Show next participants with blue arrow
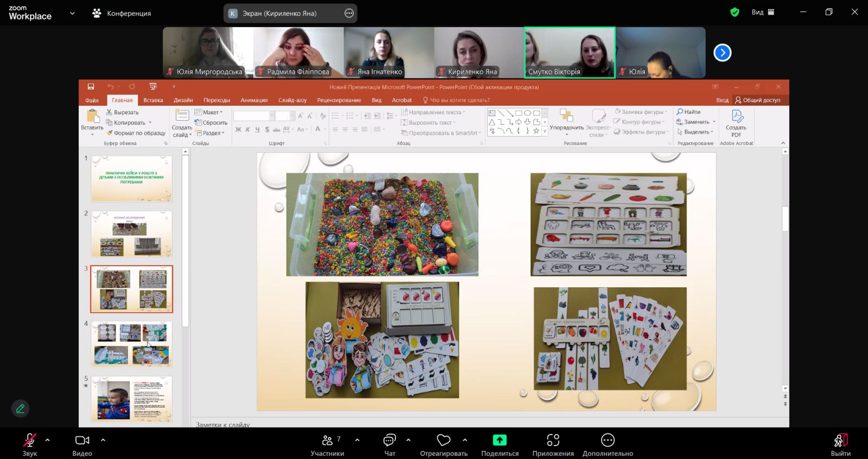This screenshot has height=459, width=868. (722, 53)
